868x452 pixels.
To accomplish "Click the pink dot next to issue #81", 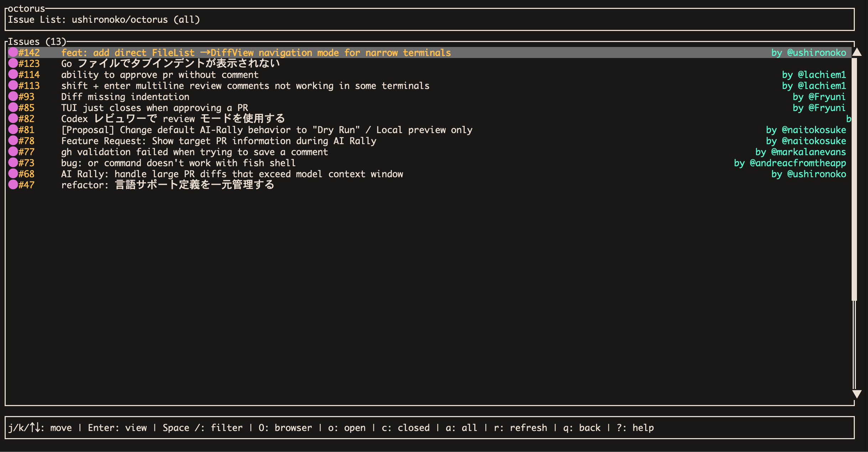I will (x=13, y=130).
